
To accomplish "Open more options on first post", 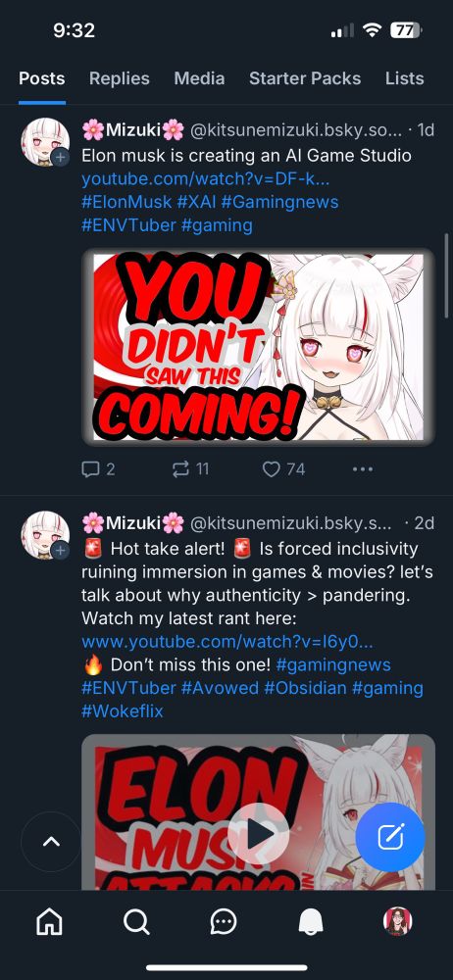I will click(363, 468).
